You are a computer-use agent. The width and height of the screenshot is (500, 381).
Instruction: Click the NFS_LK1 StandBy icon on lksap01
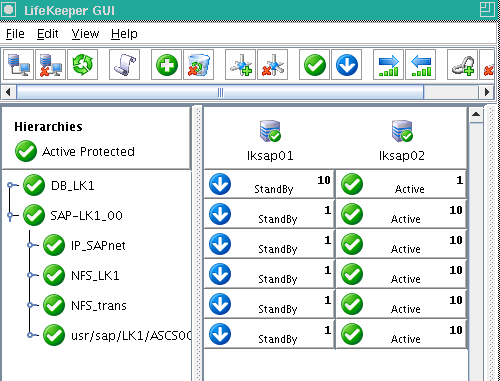[220, 274]
